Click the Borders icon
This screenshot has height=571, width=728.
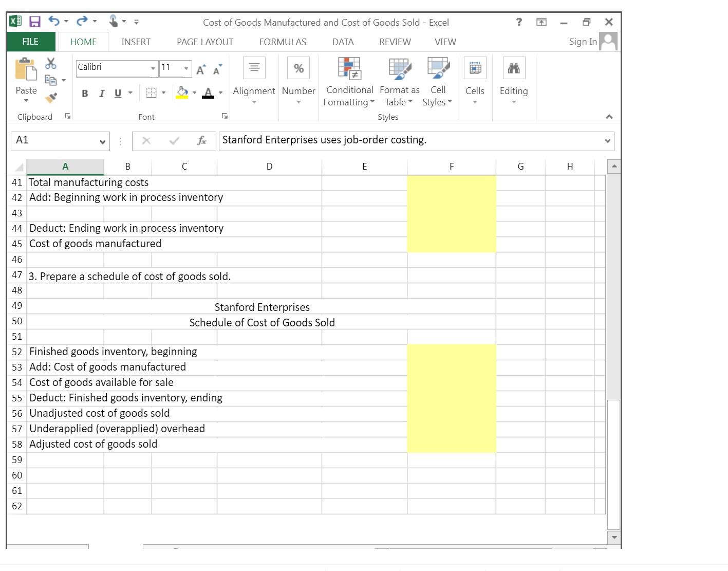pos(151,93)
